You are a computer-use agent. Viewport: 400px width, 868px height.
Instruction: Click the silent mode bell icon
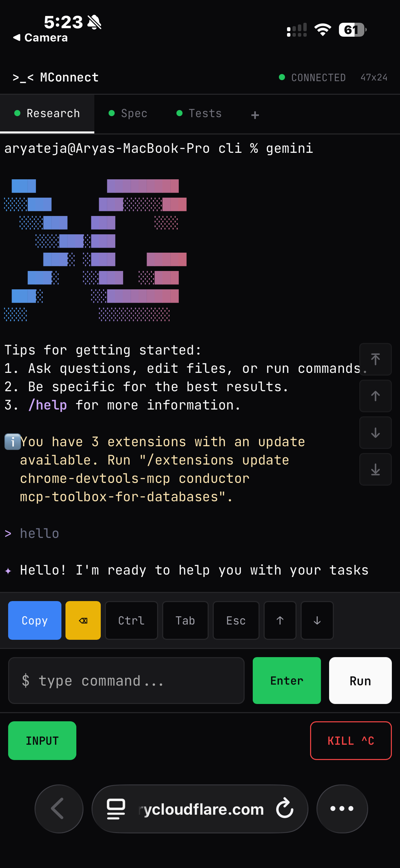[x=94, y=22]
